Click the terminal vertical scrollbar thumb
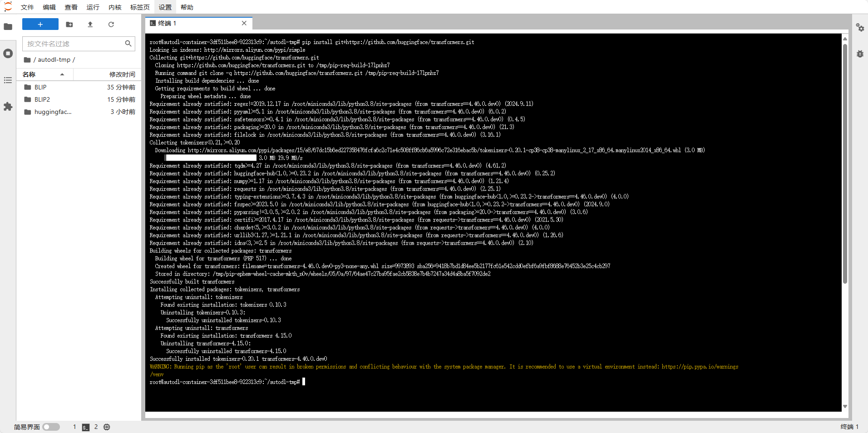The image size is (868, 433). point(845,163)
